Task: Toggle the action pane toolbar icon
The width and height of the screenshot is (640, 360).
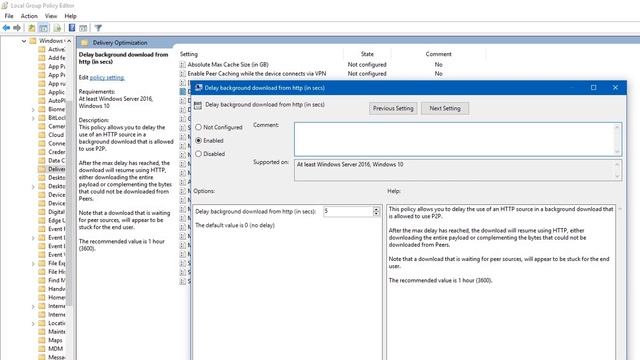Action: (83, 28)
